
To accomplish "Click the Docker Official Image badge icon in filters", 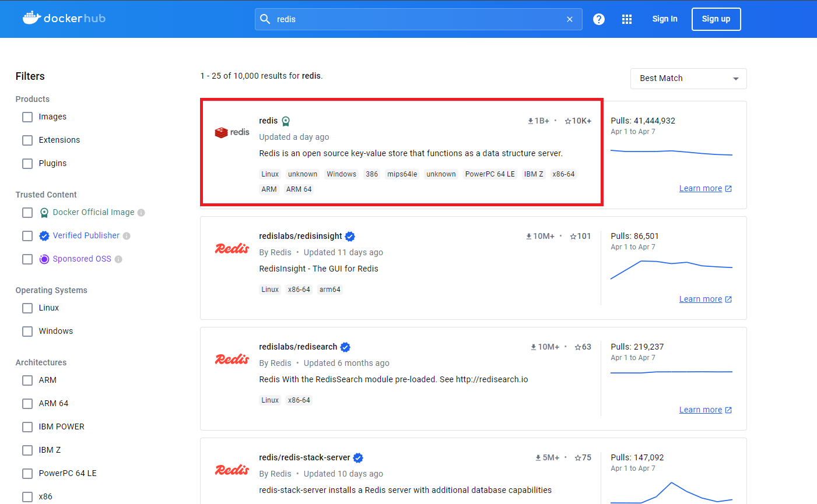I will [44, 213].
